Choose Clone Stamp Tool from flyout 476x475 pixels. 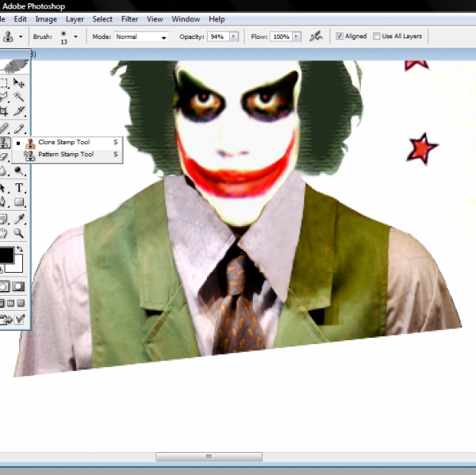[67, 143]
